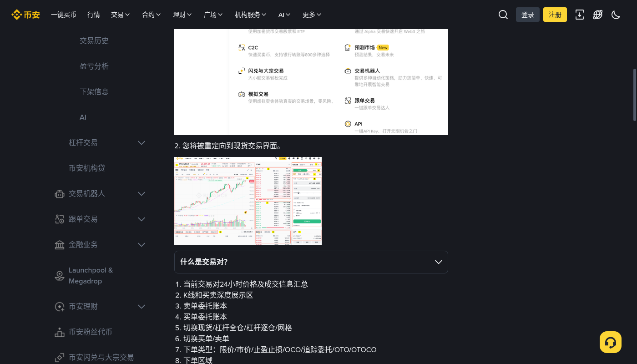Click the 模拟交易 gamepad icon in image

pyautogui.click(x=242, y=94)
